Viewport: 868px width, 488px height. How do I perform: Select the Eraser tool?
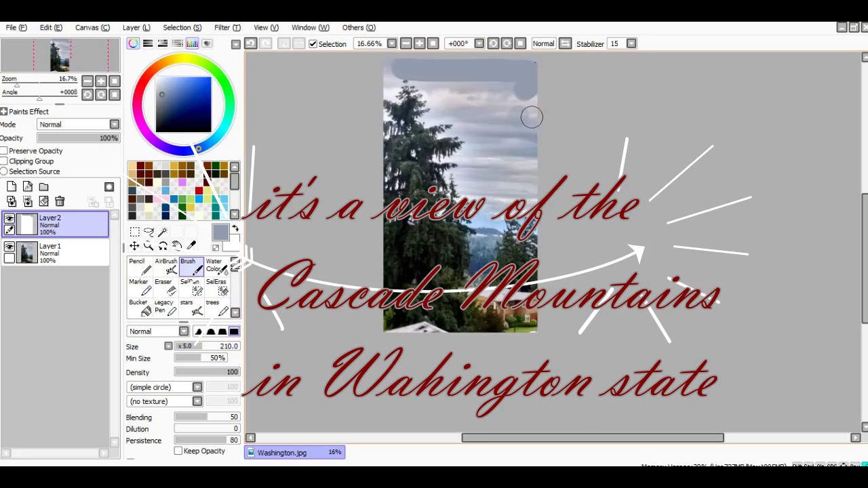(x=166, y=287)
